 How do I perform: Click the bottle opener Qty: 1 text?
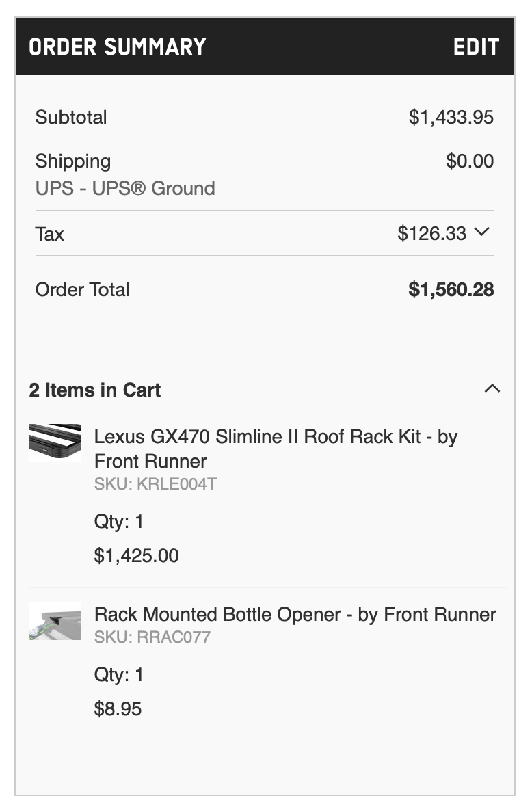pyautogui.click(x=118, y=674)
